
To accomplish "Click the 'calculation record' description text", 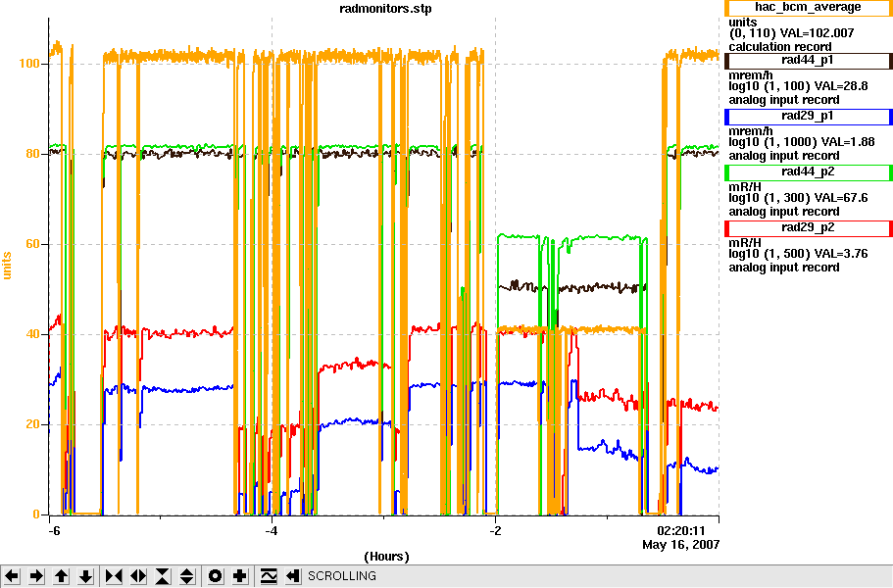I will coord(780,47).
